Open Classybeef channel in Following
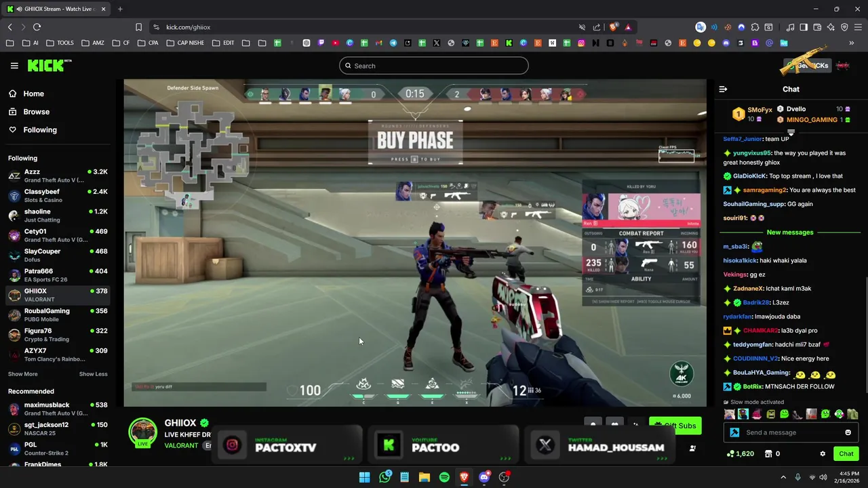 pos(58,196)
